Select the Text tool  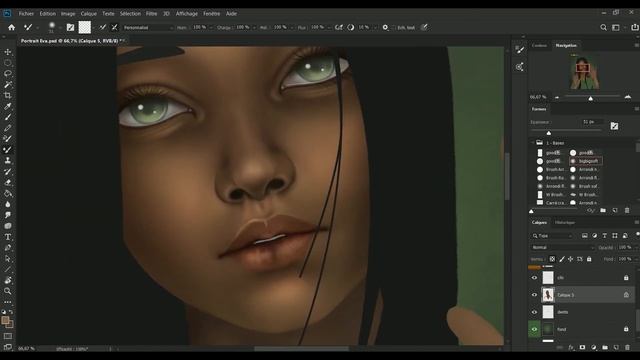point(8,237)
